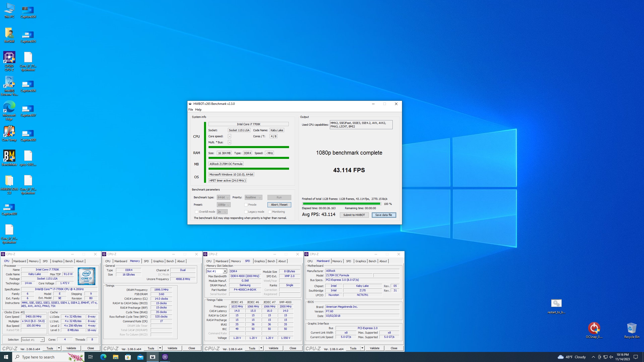
Task: Open File menu in HWBOT x265 Benchmark
Action: click(x=191, y=110)
